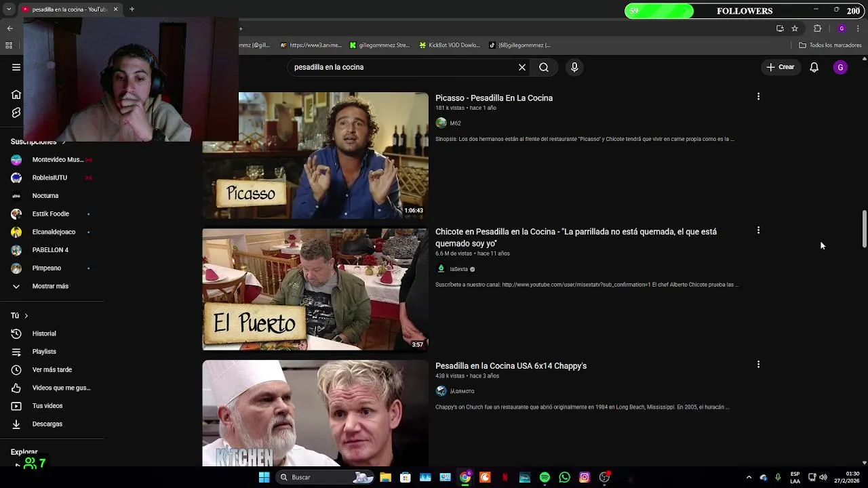868x488 pixels.
Task: Open Todos los marcadores folder
Action: (x=830, y=45)
